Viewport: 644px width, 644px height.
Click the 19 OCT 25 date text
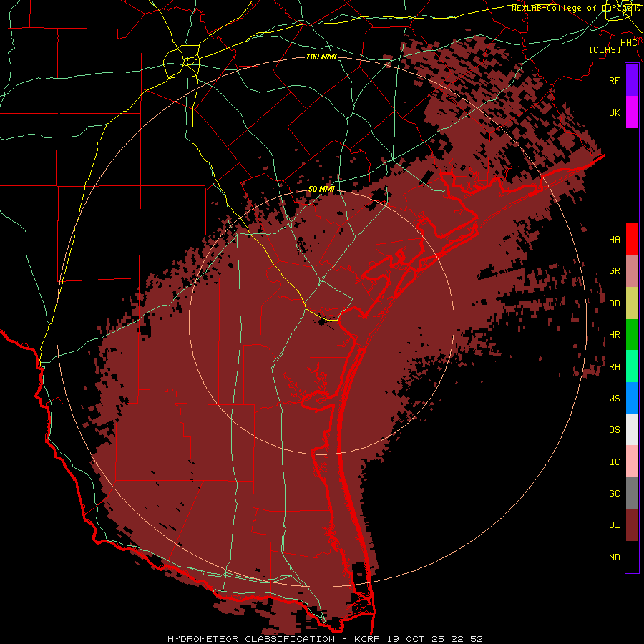pos(417,639)
